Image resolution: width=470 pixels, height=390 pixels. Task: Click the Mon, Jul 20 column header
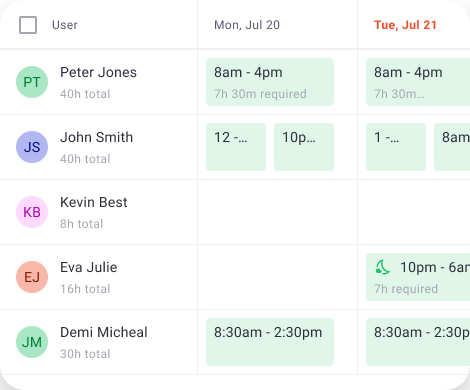coord(247,25)
